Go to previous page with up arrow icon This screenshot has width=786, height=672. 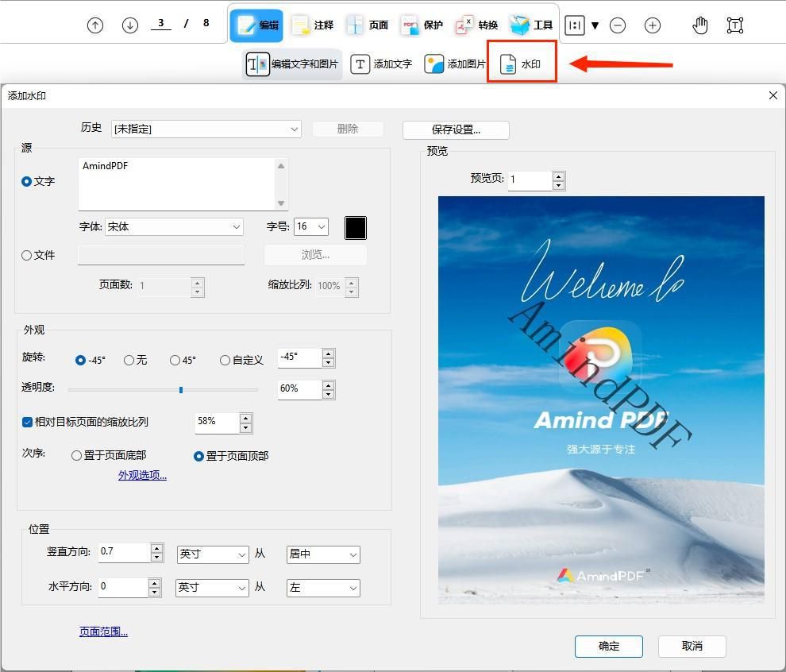pyautogui.click(x=94, y=25)
